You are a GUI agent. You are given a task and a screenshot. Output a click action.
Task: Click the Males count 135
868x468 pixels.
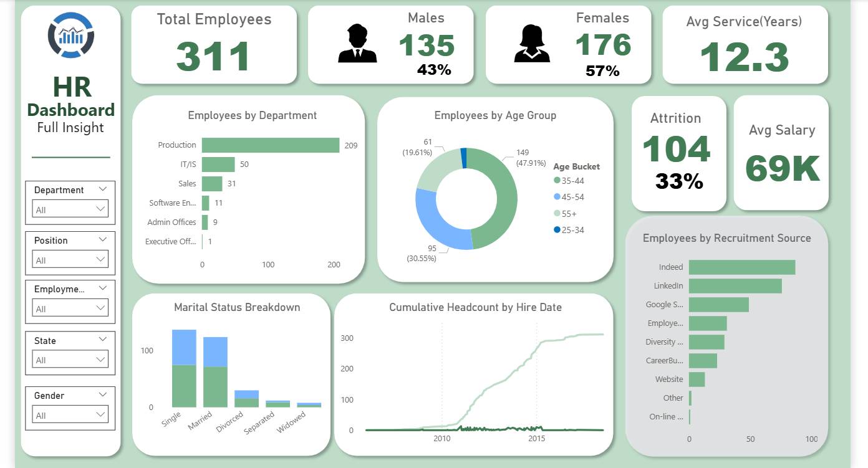(427, 45)
